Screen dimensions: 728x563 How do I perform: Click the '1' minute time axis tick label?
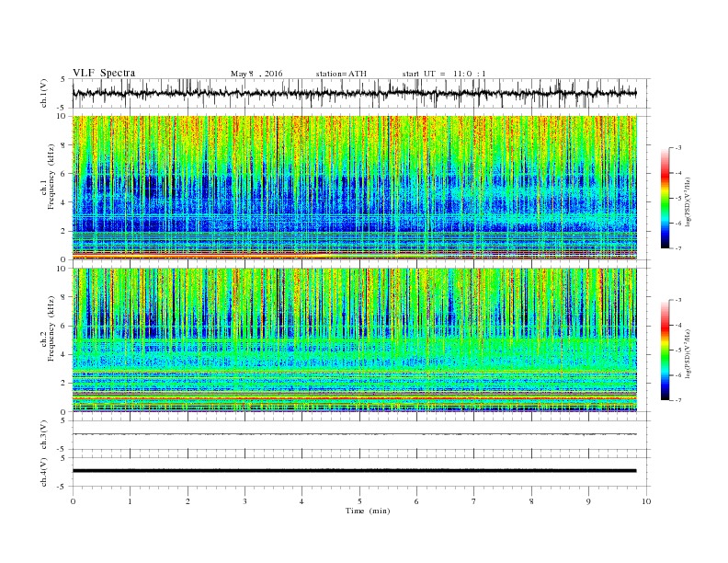tap(130, 501)
